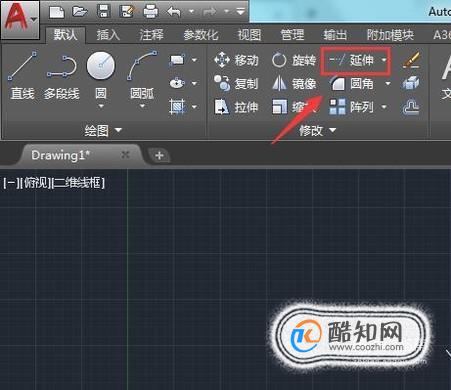Open the Extend (延伸) dropdown arrow
451x390 pixels.
(384, 60)
